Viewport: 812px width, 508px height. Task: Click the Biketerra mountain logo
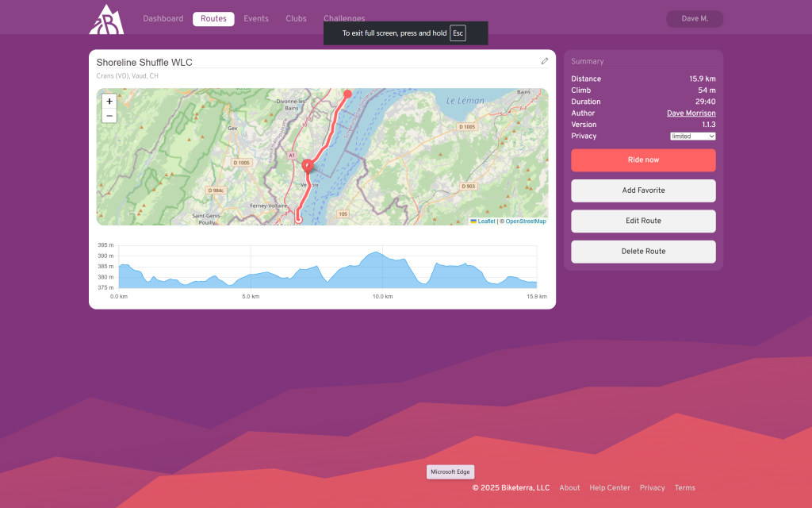(x=106, y=19)
